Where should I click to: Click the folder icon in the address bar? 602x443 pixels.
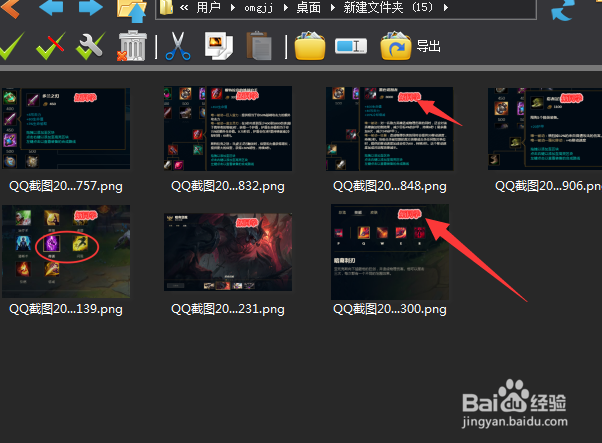point(166,7)
